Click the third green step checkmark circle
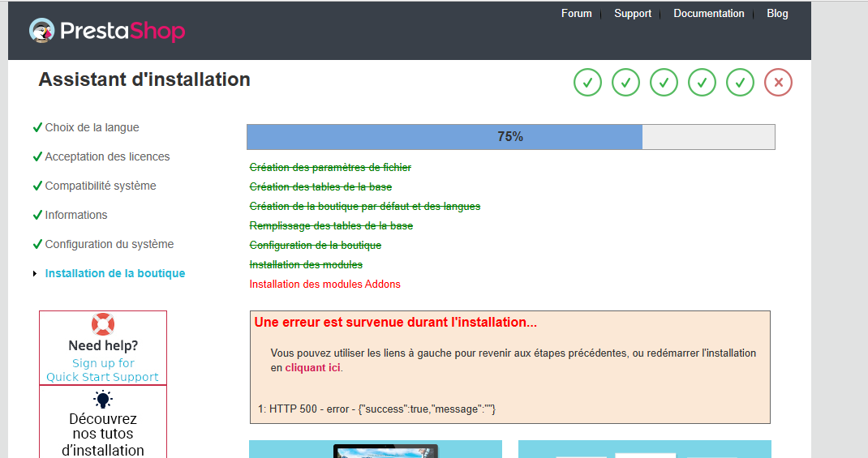 click(x=664, y=83)
